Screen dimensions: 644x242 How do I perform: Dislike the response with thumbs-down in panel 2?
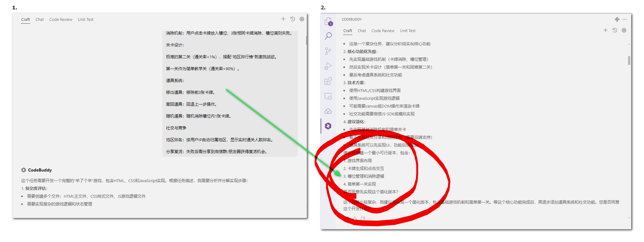click(x=363, y=219)
